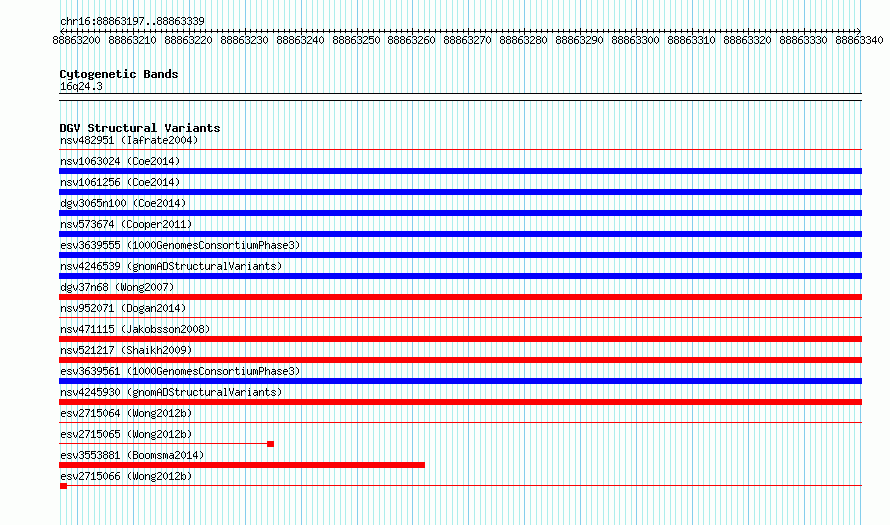Open variant dgv3065n100 (Coe2014) label

click(123, 203)
